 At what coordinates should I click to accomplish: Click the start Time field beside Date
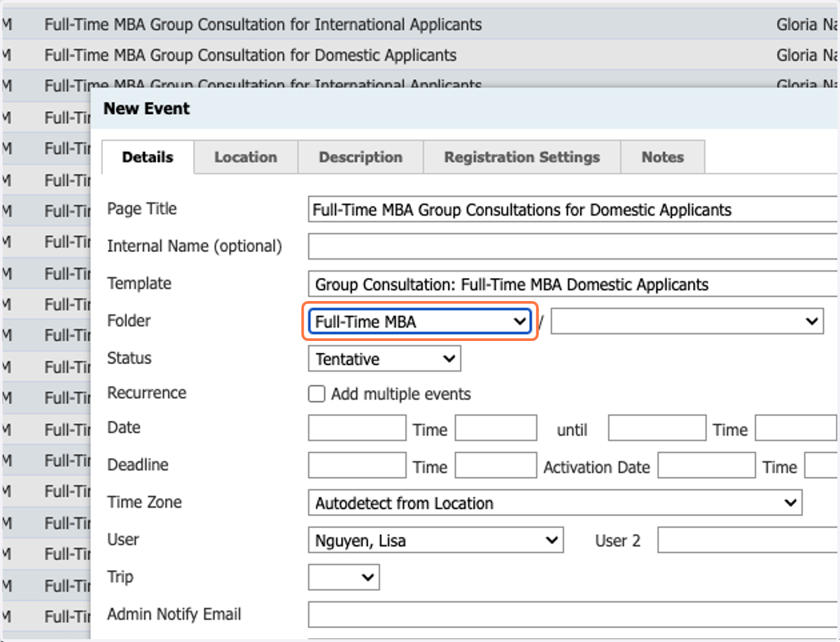(x=496, y=428)
